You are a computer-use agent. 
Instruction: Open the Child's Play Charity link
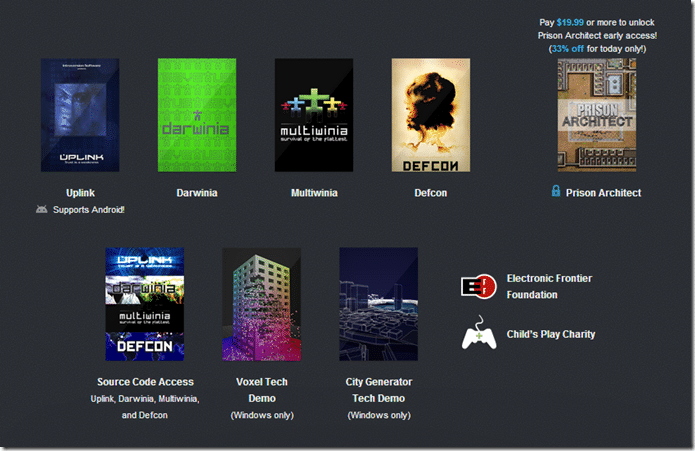(x=551, y=334)
